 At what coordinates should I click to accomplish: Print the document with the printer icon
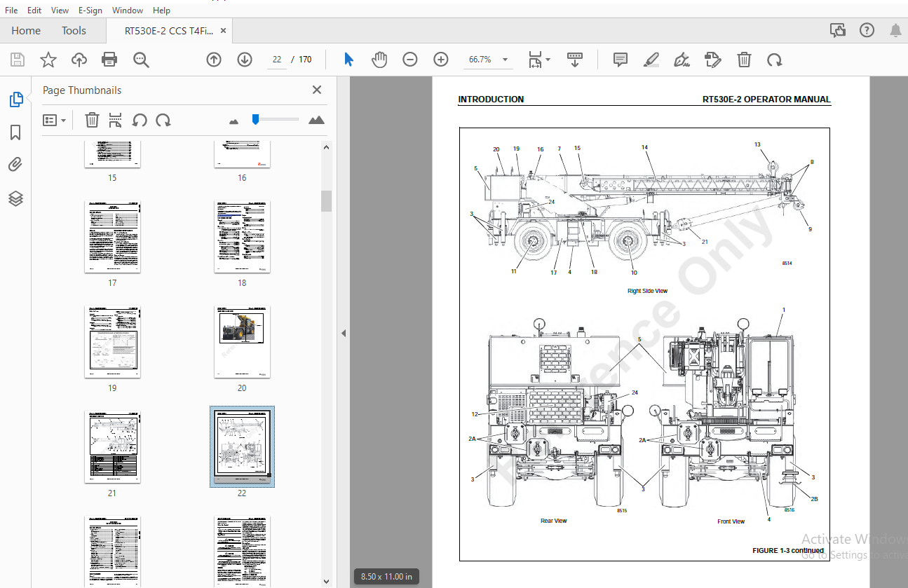109,60
